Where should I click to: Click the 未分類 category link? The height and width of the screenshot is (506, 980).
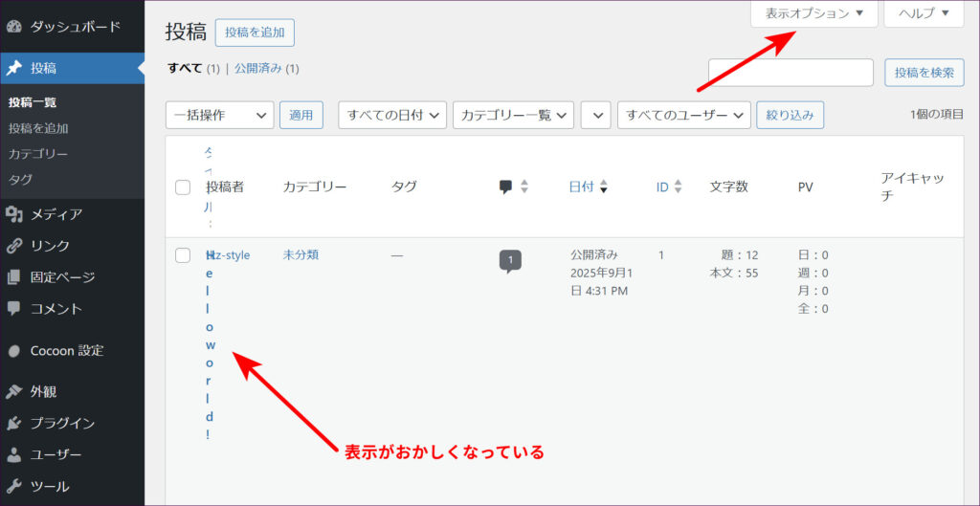pos(301,255)
